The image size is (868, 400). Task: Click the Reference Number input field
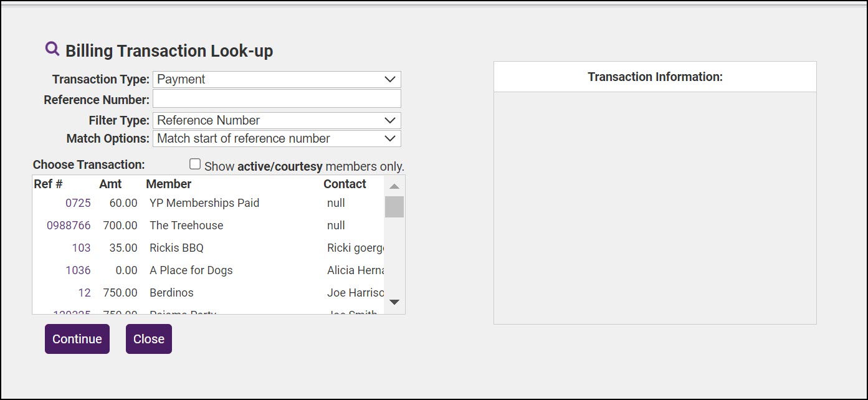(277, 99)
